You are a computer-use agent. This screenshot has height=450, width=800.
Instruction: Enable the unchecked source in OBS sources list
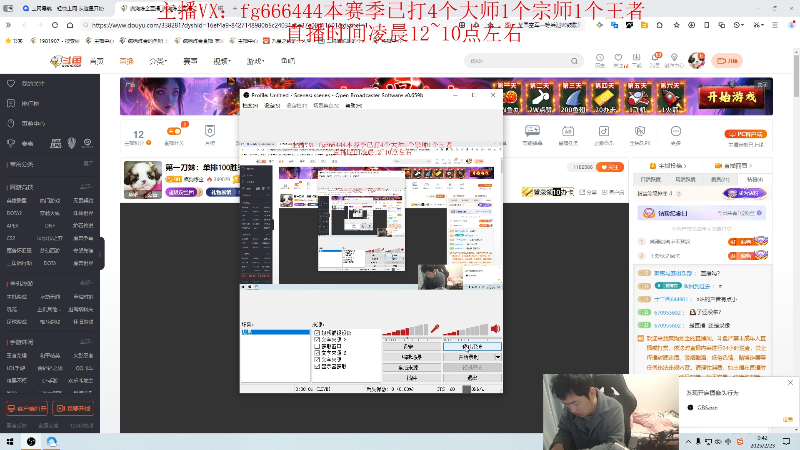coord(317,346)
